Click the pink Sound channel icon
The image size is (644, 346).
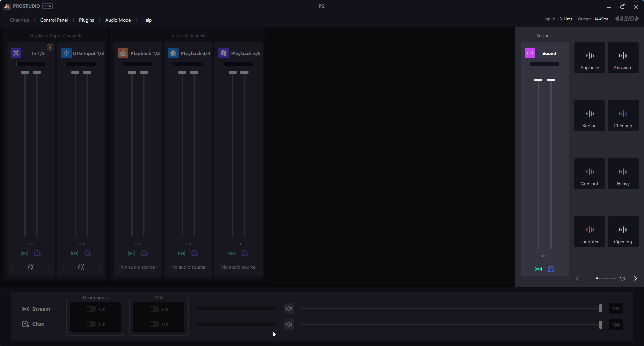(x=530, y=53)
